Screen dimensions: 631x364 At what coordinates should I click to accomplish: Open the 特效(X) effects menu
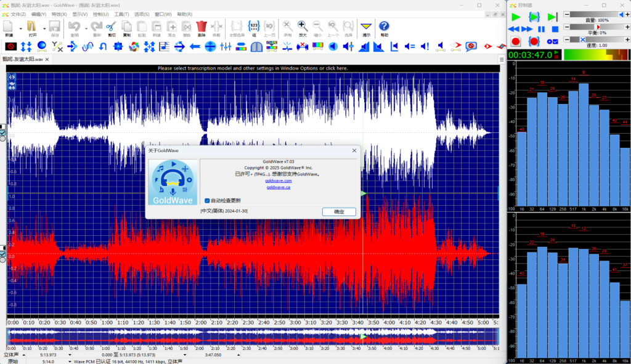59,14
